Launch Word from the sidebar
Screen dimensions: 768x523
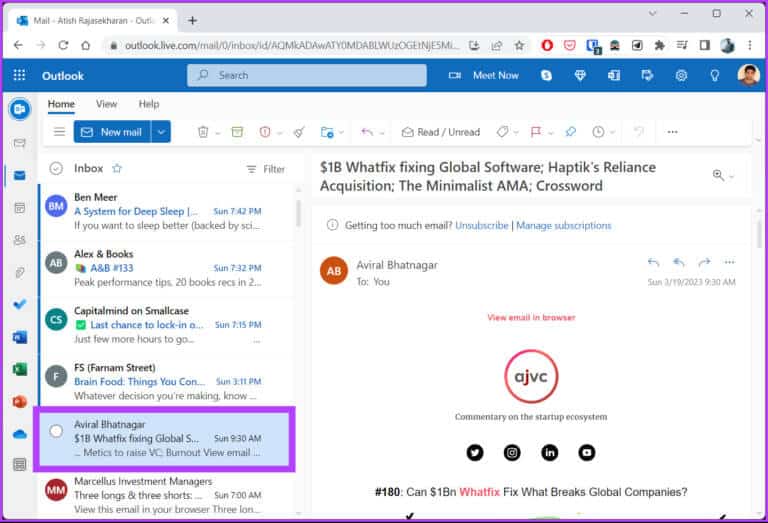20,337
